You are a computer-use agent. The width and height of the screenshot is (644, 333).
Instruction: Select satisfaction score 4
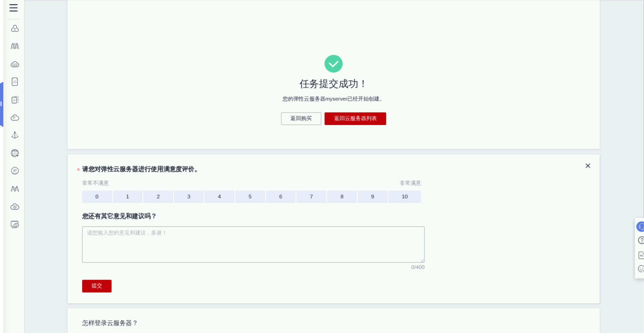(219, 197)
